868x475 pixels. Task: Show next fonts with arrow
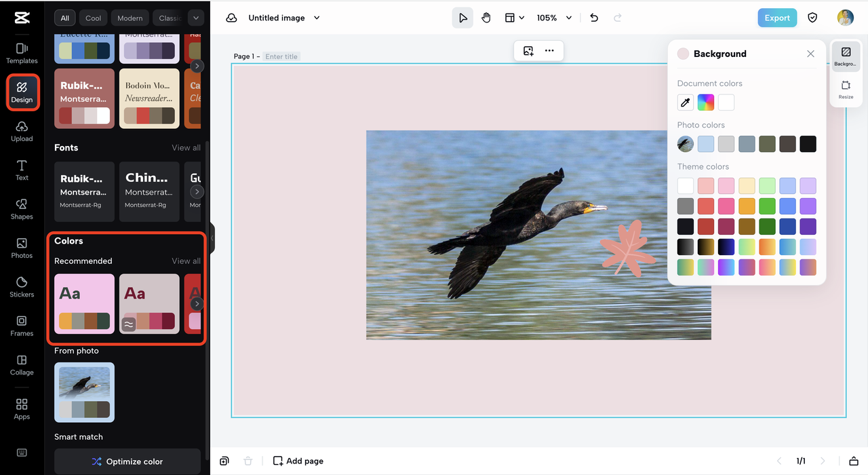(x=197, y=192)
